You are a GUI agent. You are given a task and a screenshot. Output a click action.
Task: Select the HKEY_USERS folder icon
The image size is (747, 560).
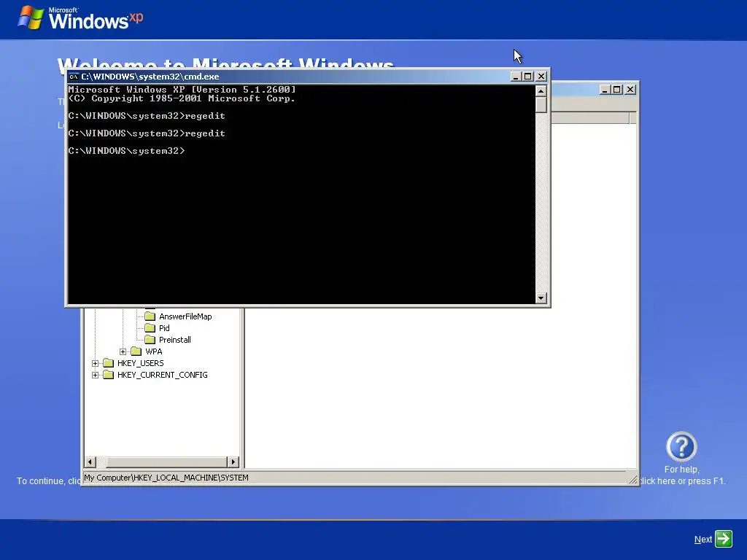point(109,363)
